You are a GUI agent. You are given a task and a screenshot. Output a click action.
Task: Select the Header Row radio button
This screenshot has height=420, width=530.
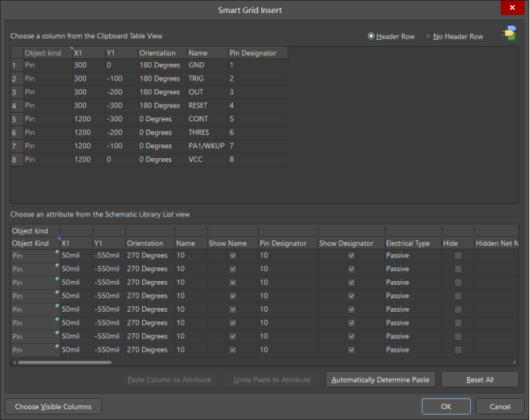coord(372,36)
